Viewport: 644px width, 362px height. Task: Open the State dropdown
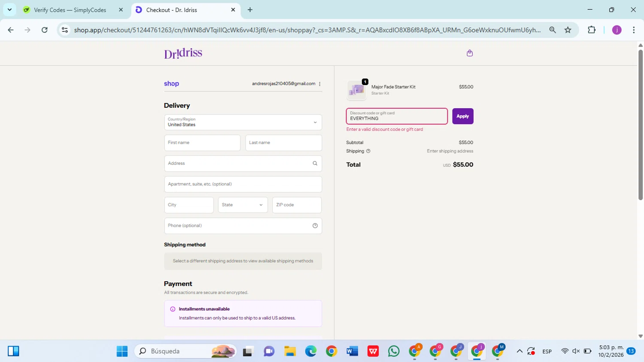click(x=243, y=205)
